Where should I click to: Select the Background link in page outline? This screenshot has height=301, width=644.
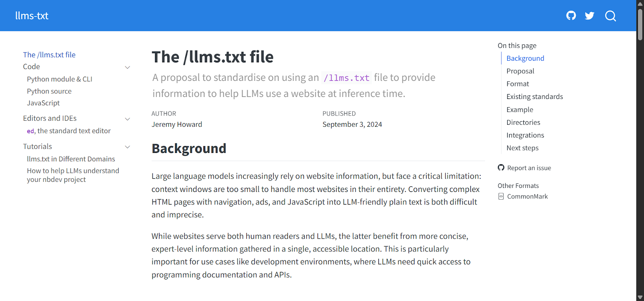coord(525,58)
